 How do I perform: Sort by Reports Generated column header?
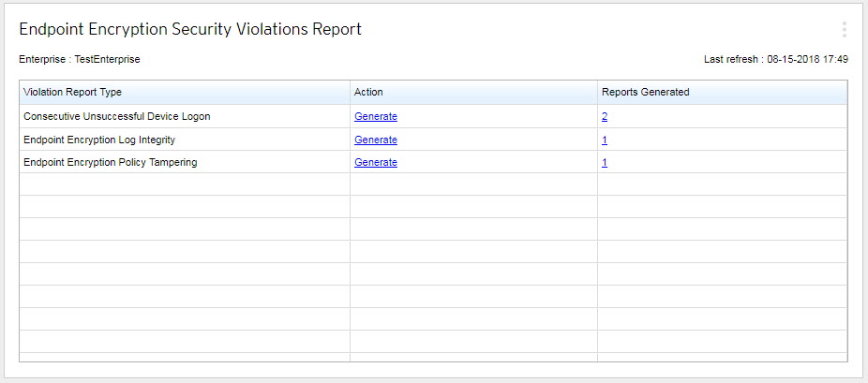(645, 92)
